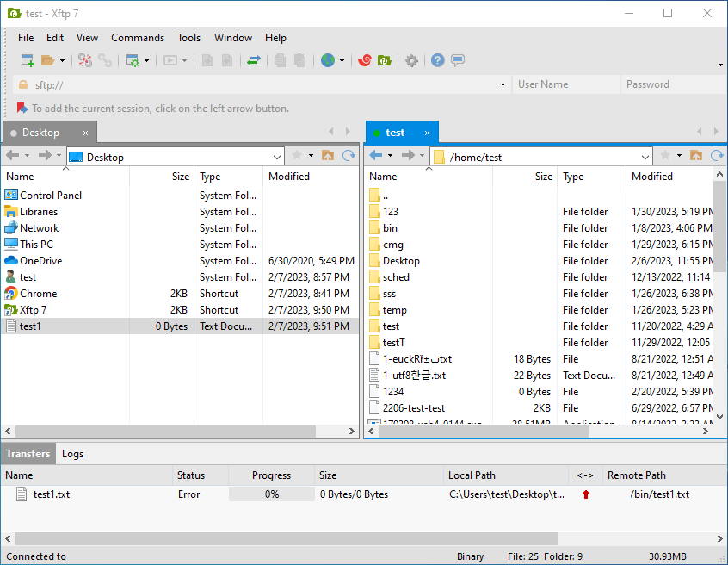Go back in local Desktop pane
Screen dimensions: 728x565
(x=13, y=155)
